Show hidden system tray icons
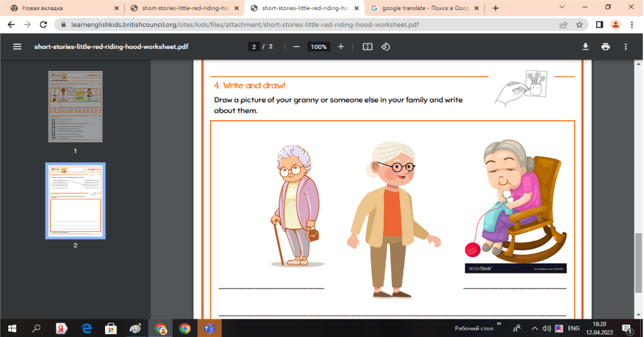 tap(535, 328)
